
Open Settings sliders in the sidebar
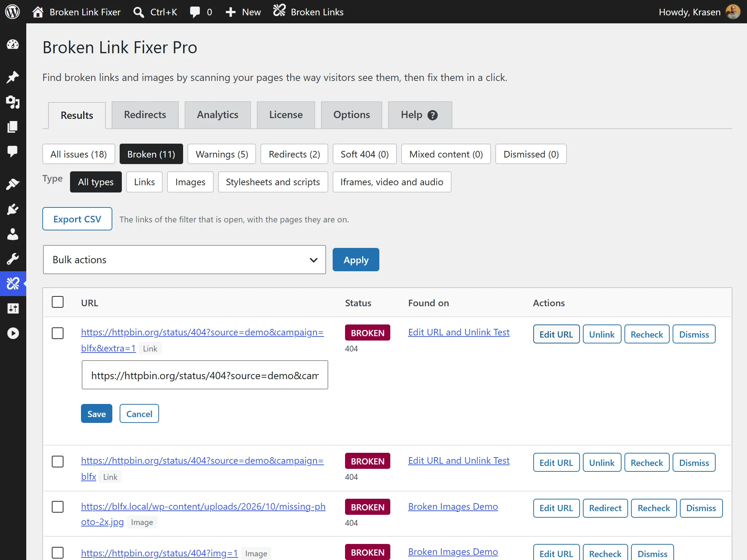13,308
